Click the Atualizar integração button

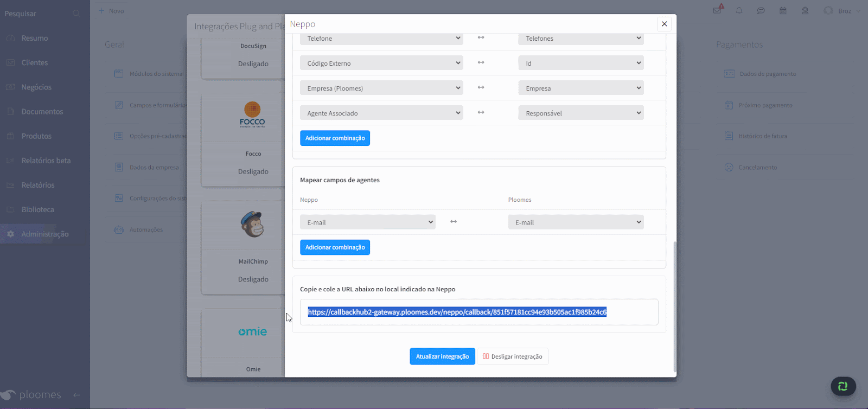(x=442, y=356)
